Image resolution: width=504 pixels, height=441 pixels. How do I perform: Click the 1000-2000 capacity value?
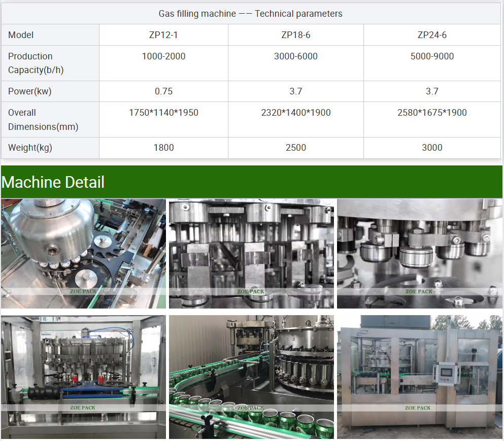click(163, 56)
